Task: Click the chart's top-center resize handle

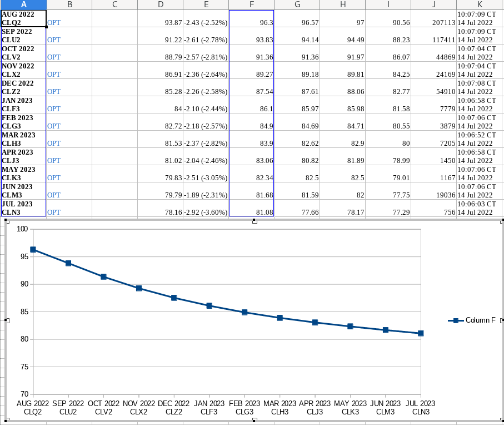Action: [255, 221]
